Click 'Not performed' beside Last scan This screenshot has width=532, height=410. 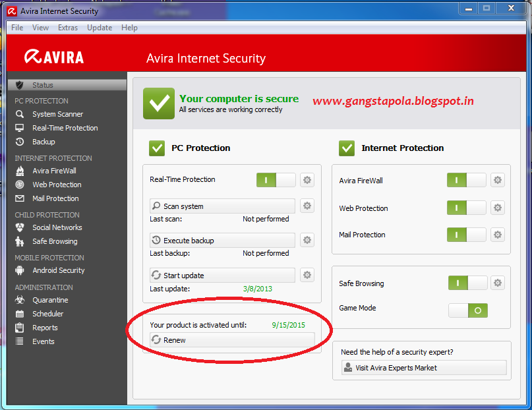pyautogui.click(x=266, y=219)
